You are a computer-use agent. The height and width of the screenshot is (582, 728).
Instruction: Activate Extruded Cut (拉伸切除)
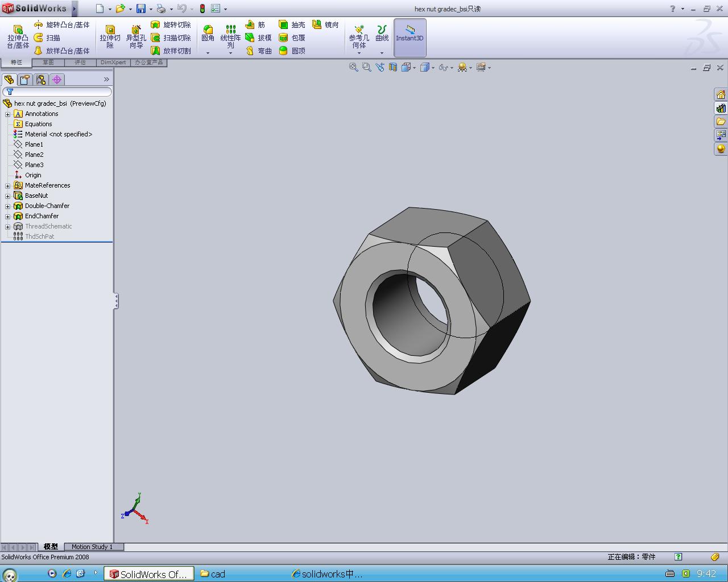pos(110,37)
